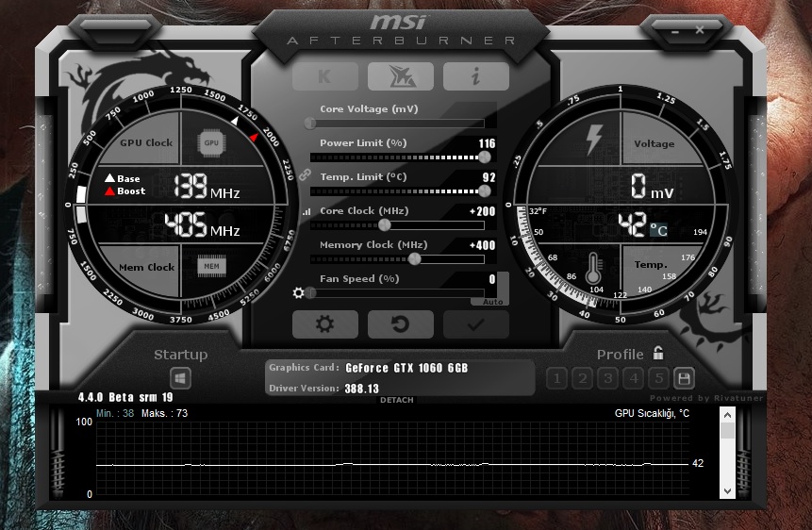
Task: Click the GPU Sıcaklığı graph title
Action: (652, 413)
